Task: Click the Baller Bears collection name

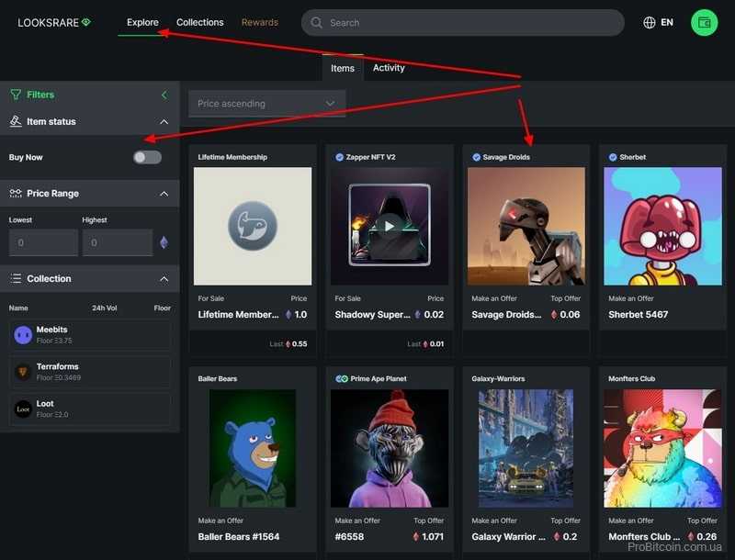Action: pos(218,379)
